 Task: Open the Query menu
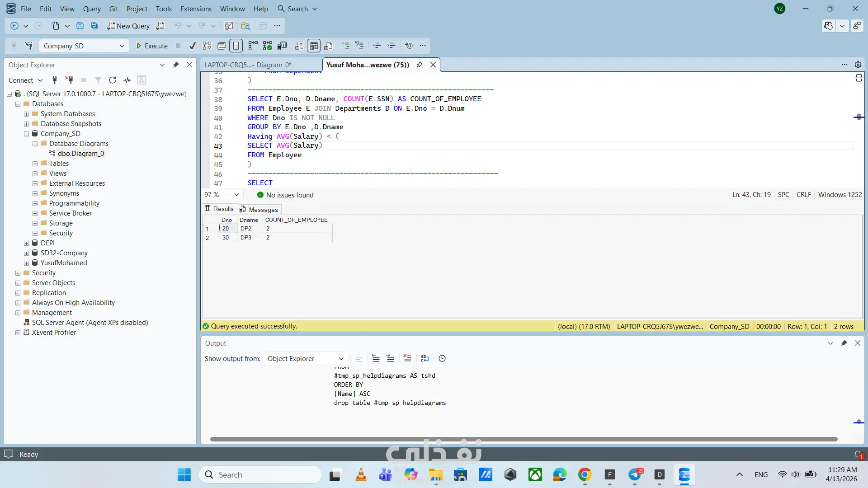[x=92, y=9]
